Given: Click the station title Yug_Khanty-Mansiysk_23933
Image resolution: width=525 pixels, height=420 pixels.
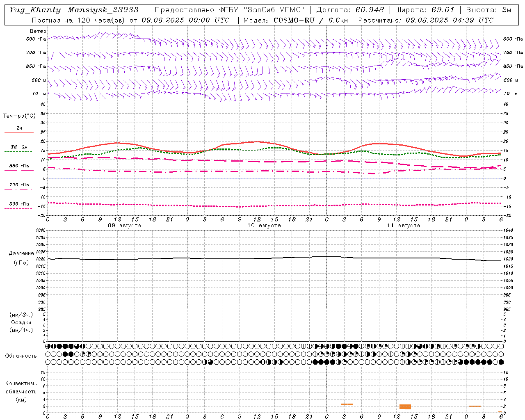Looking at the screenshot, I should (74, 10).
